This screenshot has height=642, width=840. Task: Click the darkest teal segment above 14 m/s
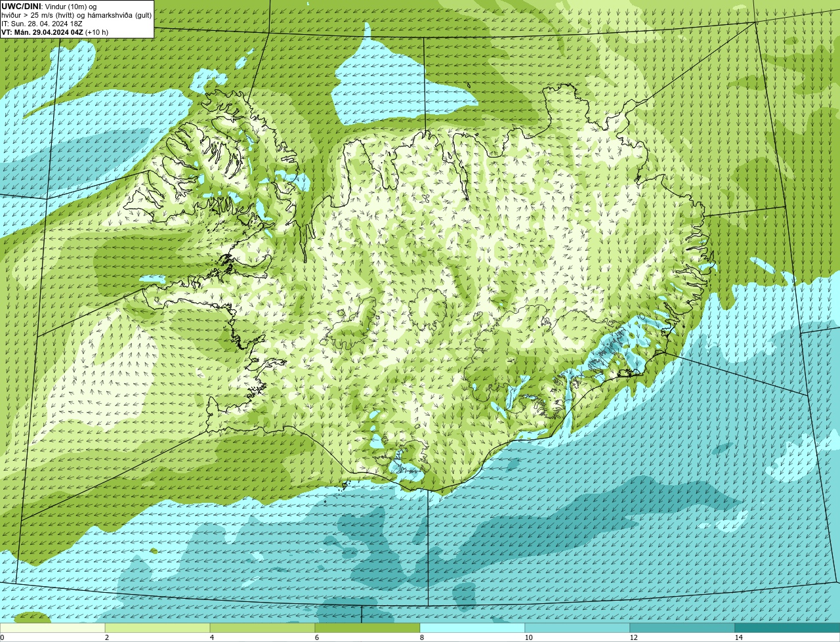pos(787,628)
